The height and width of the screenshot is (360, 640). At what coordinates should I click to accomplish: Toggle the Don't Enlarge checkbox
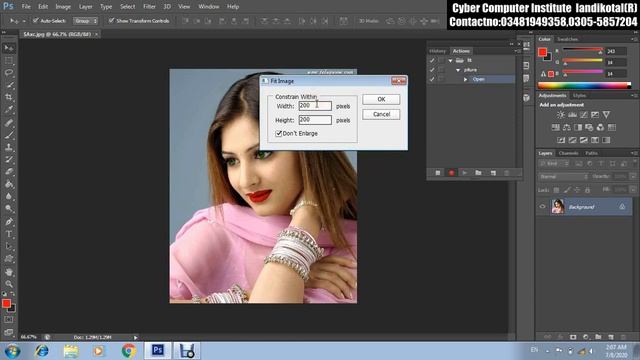point(279,133)
